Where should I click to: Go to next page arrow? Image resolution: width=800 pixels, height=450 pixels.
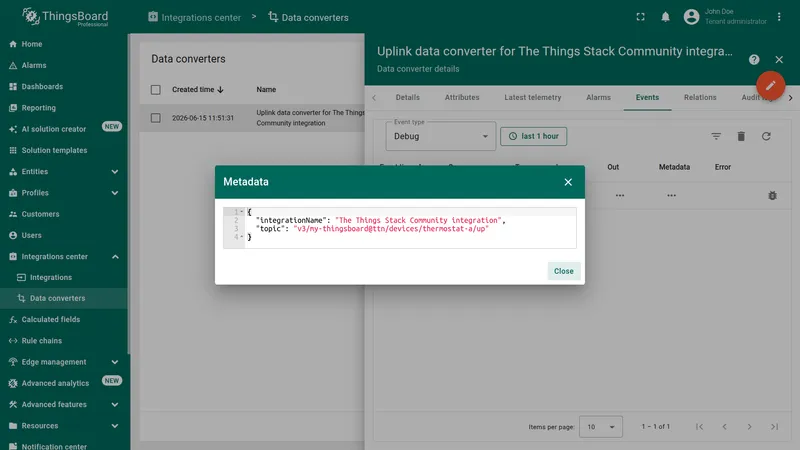tap(749, 427)
